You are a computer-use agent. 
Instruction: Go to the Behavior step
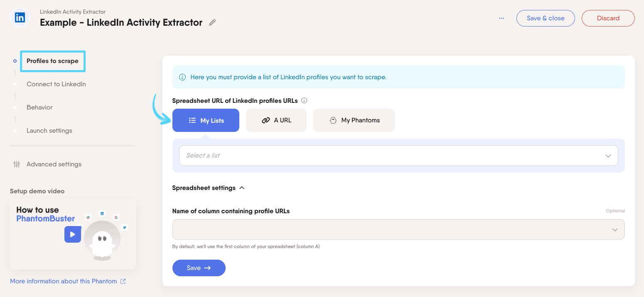coord(39,107)
